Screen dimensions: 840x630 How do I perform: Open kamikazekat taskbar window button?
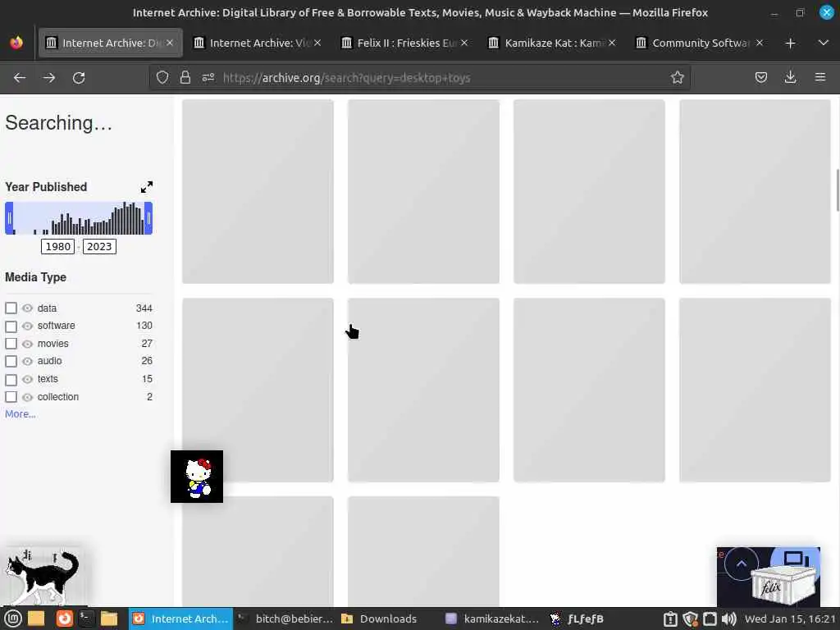pos(493,619)
